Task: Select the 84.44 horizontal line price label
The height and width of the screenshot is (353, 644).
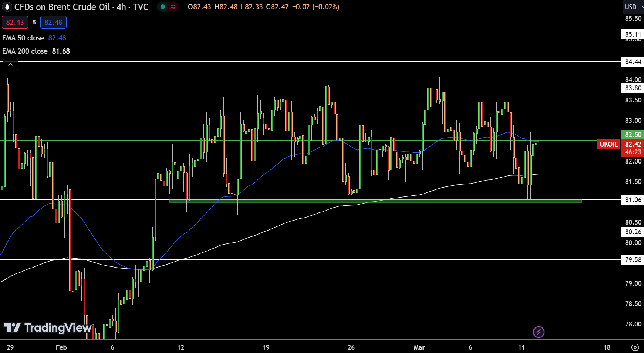Action: pos(633,62)
